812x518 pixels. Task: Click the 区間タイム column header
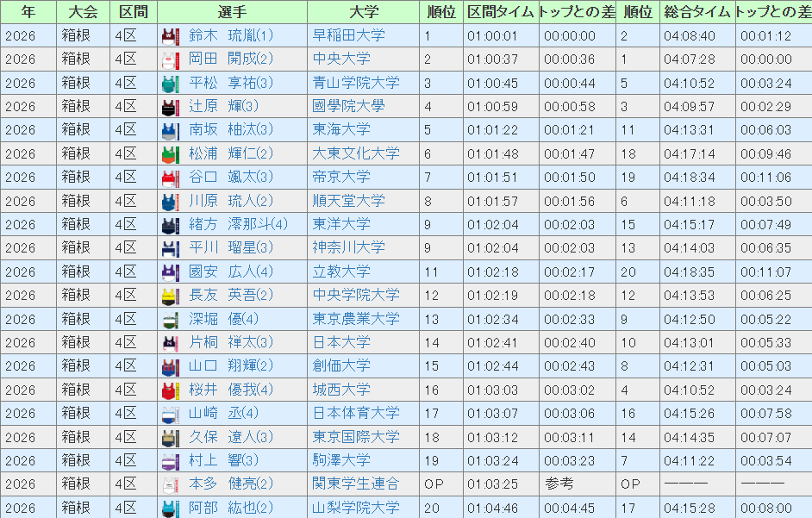[x=500, y=12]
